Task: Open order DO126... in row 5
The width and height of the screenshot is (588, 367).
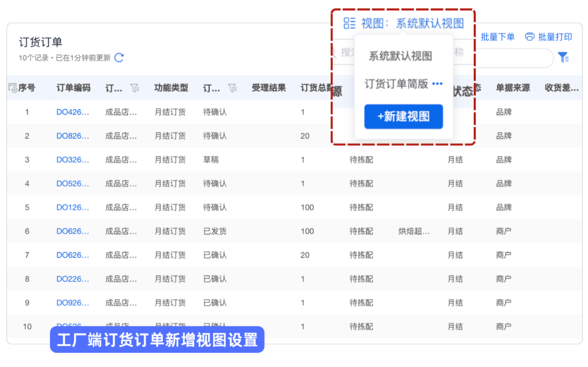Action: click(x=73, y=208)
